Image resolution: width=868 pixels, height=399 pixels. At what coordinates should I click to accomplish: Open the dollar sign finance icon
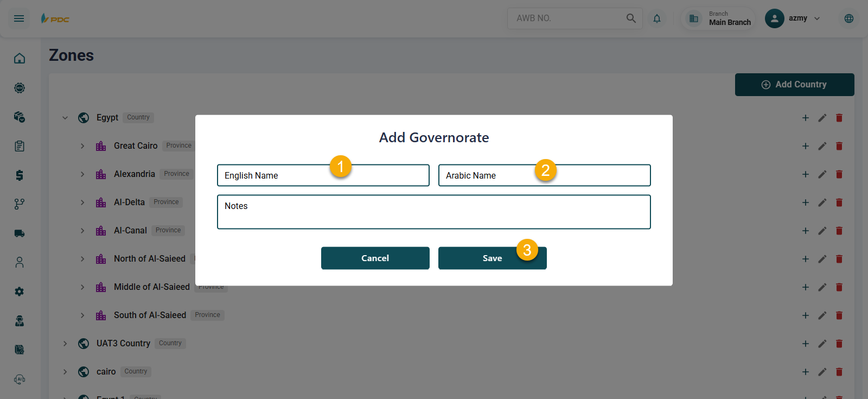tap(20, 175)
